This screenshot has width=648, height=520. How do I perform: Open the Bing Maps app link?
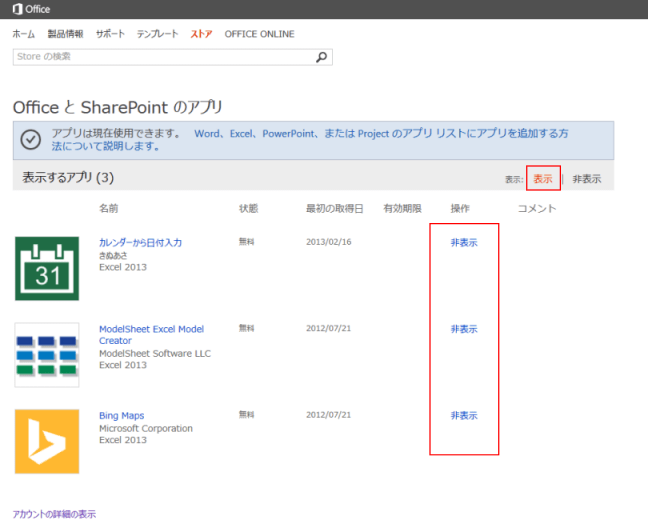pyautogui.click(x=123, y=415)
